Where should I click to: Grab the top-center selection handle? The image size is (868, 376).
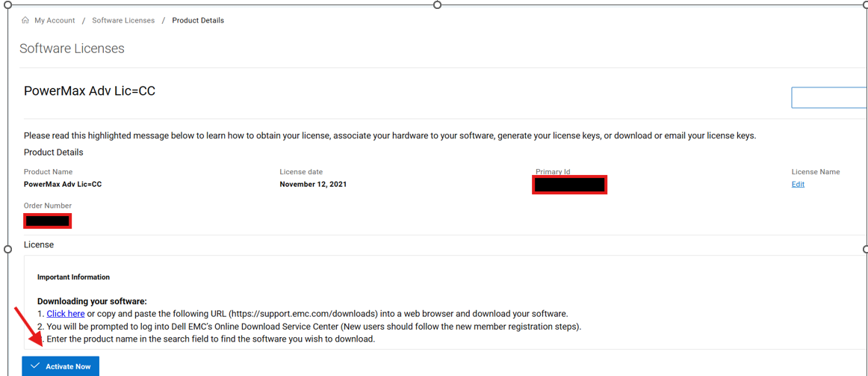(437, 4)
